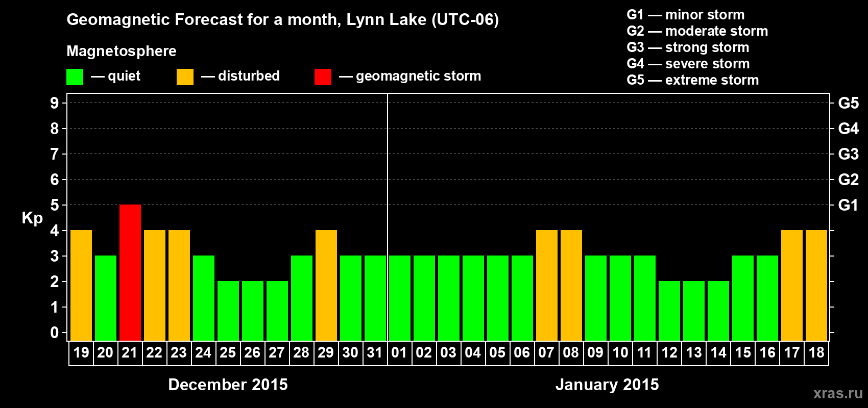Click the Kp value 9 on the axis
This screenshot has width=868, height=408.
55,103
